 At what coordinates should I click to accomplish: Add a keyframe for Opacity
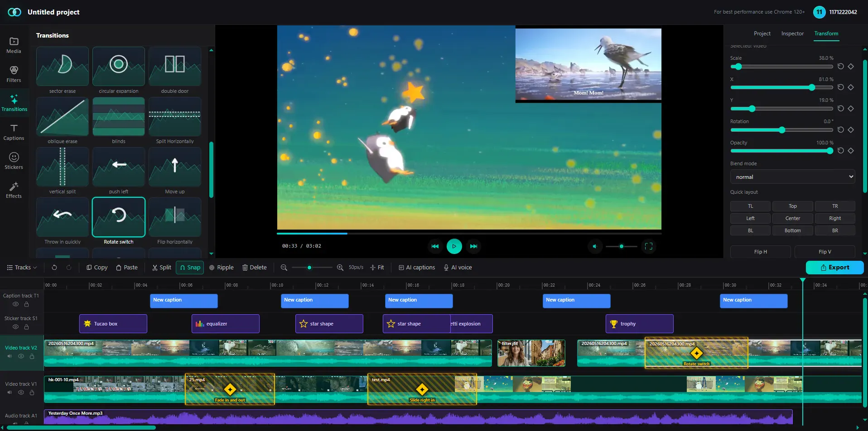coord(851,151)
